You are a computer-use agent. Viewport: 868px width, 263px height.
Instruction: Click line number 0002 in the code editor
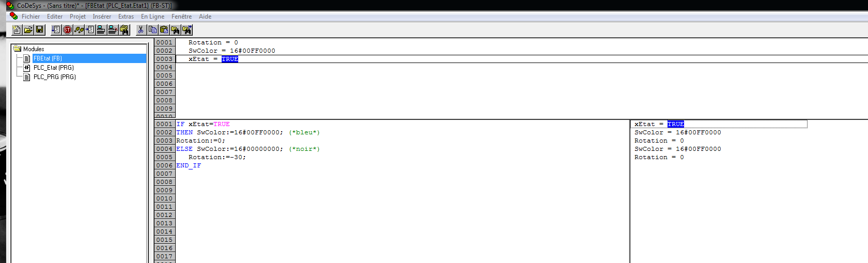[x=164, y=132]
